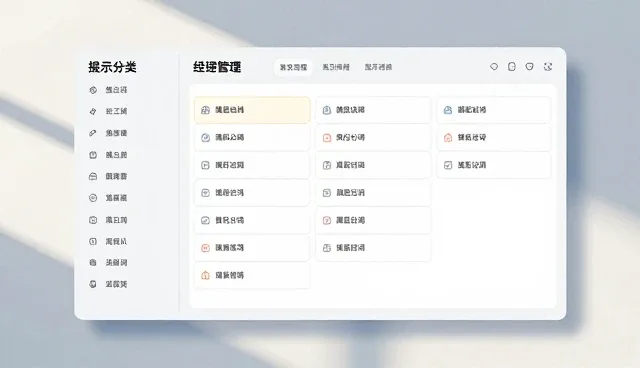Screen dimensions: 640x368
Task: Click the scan-frame icon in the header
Action: coord(548,67)
